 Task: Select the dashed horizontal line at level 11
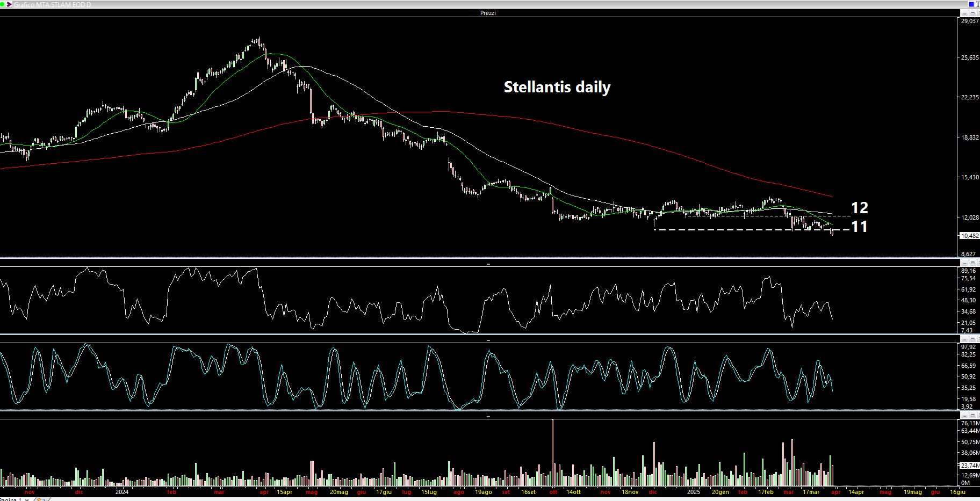point(751,230)
